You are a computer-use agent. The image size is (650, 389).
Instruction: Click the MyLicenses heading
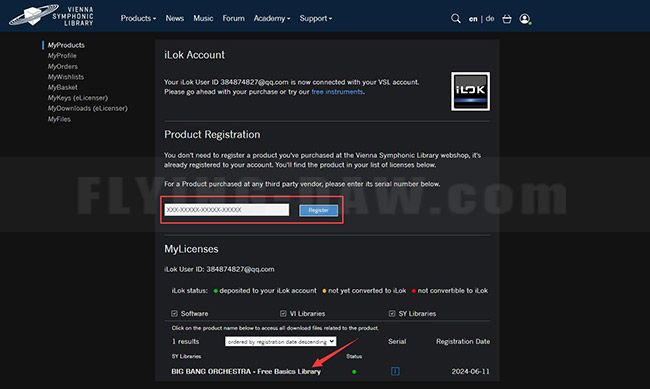(x=191, y=249)
